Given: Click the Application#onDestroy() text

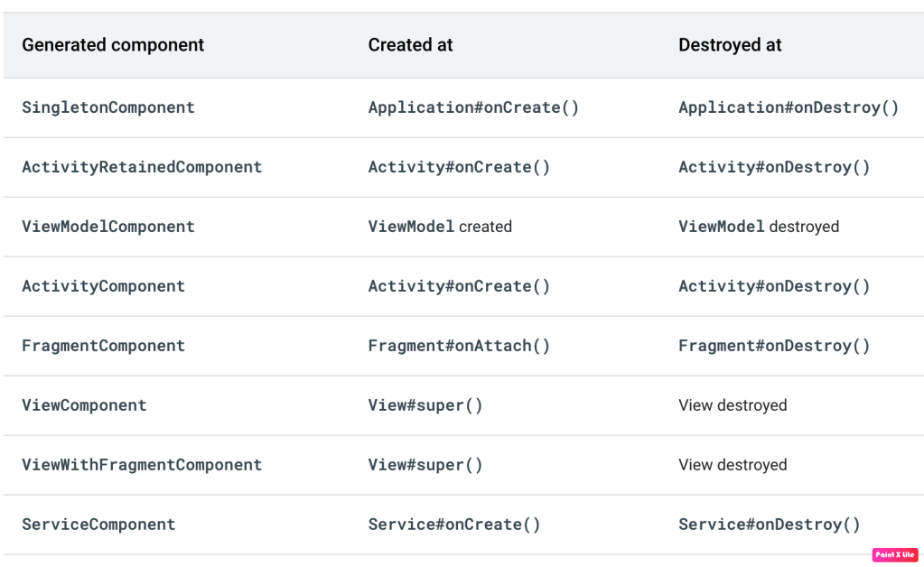Looking at the screenshot, I should pos(789,107).
